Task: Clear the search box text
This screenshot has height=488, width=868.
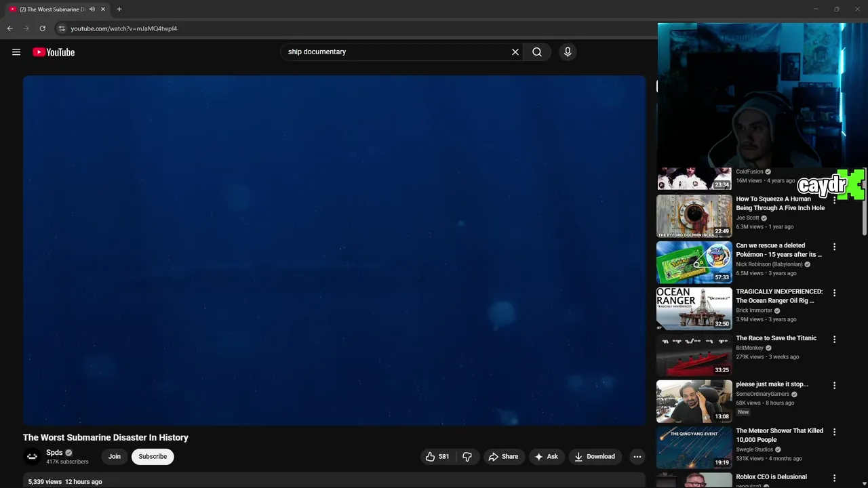Action: pos(515,52)
